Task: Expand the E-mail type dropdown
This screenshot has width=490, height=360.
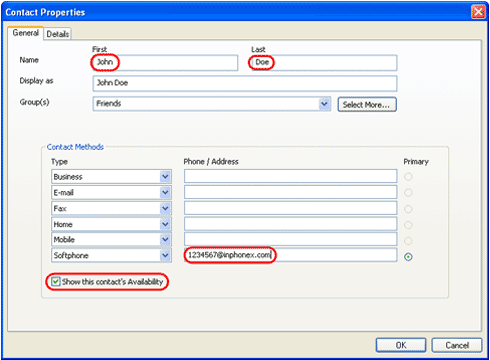Action: coord(165,192)
